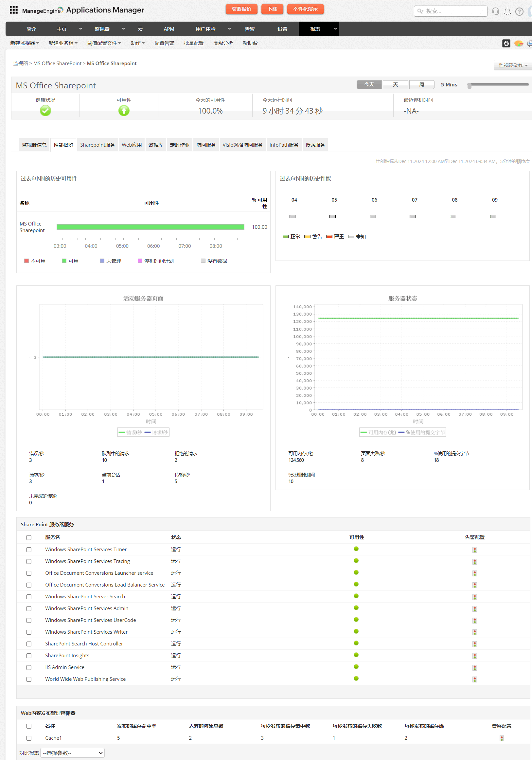This screenshot has height=760, width=532.
Task: Open the 新建业务组 dropdown
Action: pyautogui.click(x=63, y=43)
